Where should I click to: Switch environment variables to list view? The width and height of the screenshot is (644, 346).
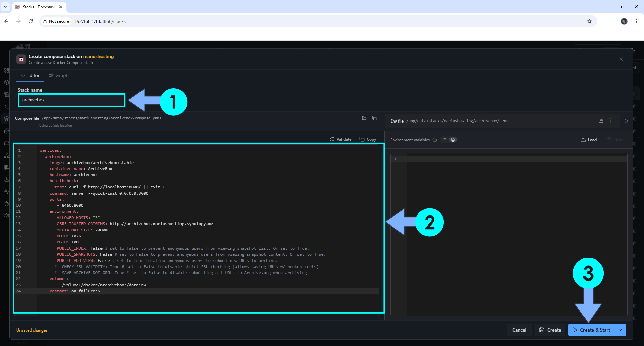click(444, 140)
